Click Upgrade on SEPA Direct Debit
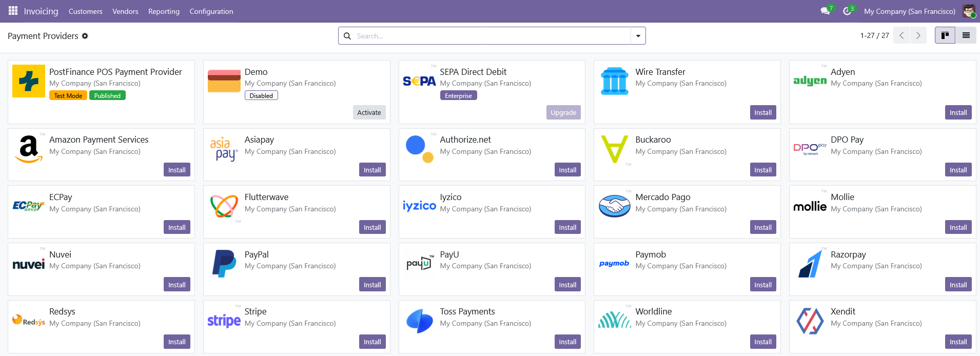Screen dimensions: 980x356 pyautogui.click(x=563, y=112)
